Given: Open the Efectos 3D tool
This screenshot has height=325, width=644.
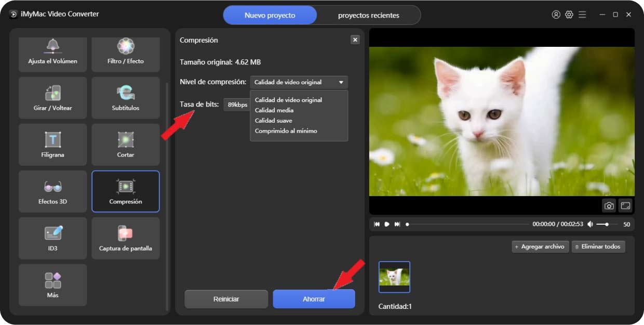Looking at the screenshot, I should coord(52,191).
